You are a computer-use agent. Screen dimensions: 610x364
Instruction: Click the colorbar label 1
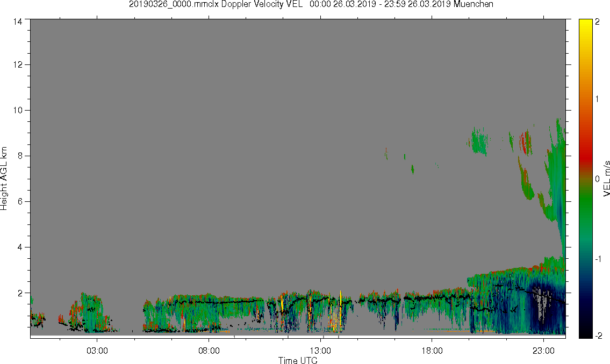[598, 99]
